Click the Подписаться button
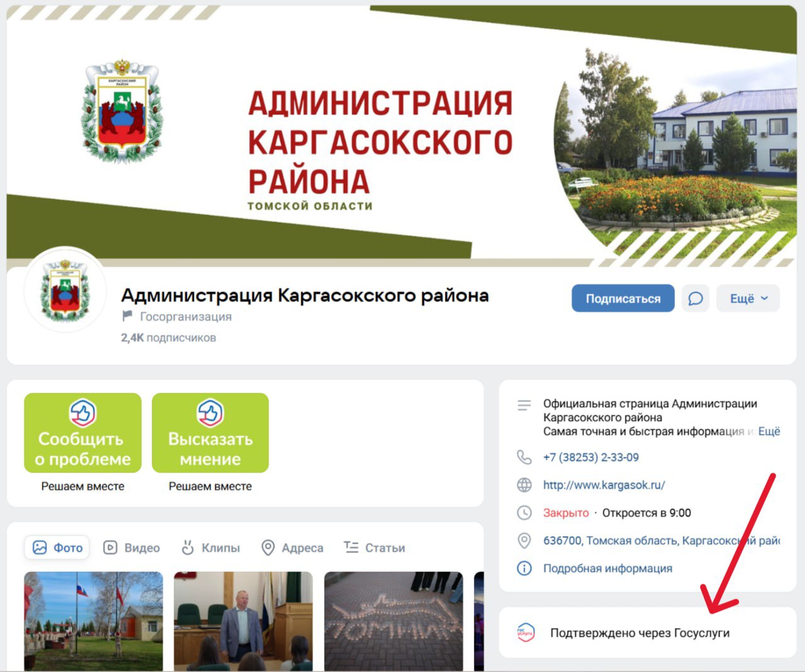This screenshot has width=805, height=672. (623, 298)
